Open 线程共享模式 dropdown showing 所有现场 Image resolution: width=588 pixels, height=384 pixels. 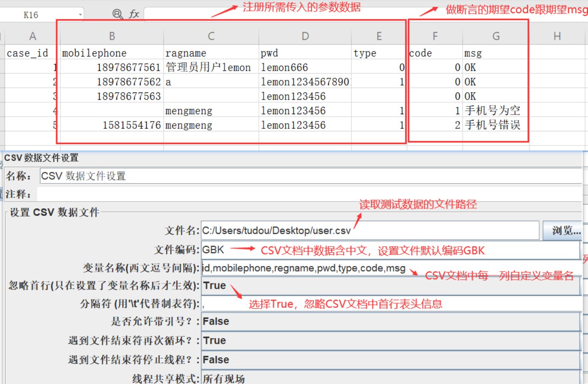coord(390,378)
